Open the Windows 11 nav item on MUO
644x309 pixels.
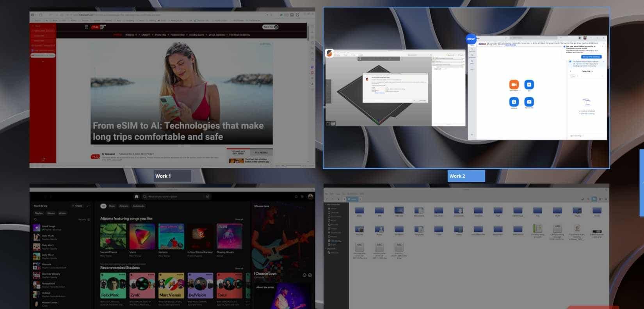pyautogui.click(x=131, y=35)
